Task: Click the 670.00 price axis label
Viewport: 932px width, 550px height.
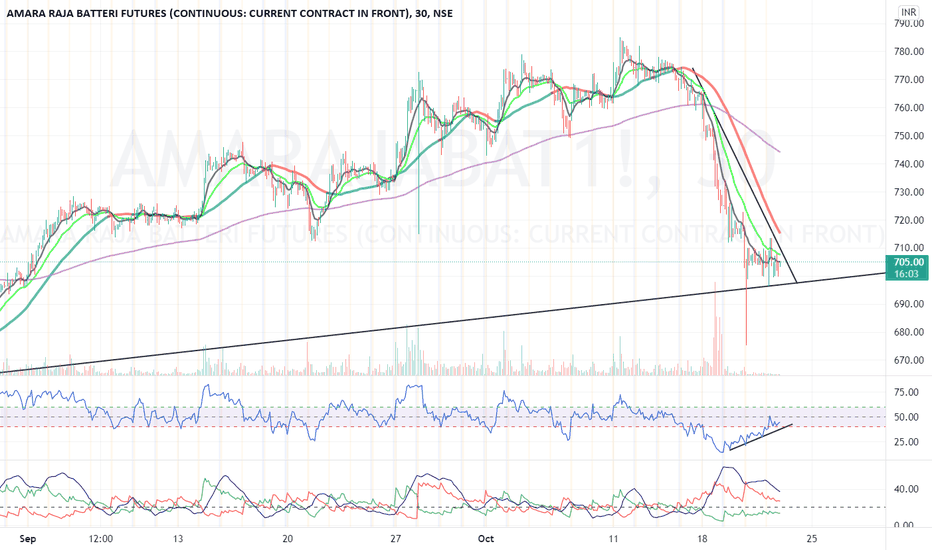Action: 909,360
